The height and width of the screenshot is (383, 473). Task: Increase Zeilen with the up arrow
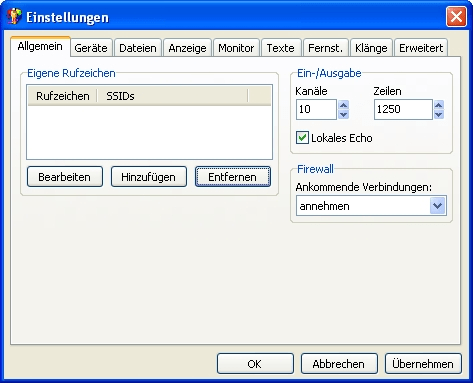coord(439,105)
